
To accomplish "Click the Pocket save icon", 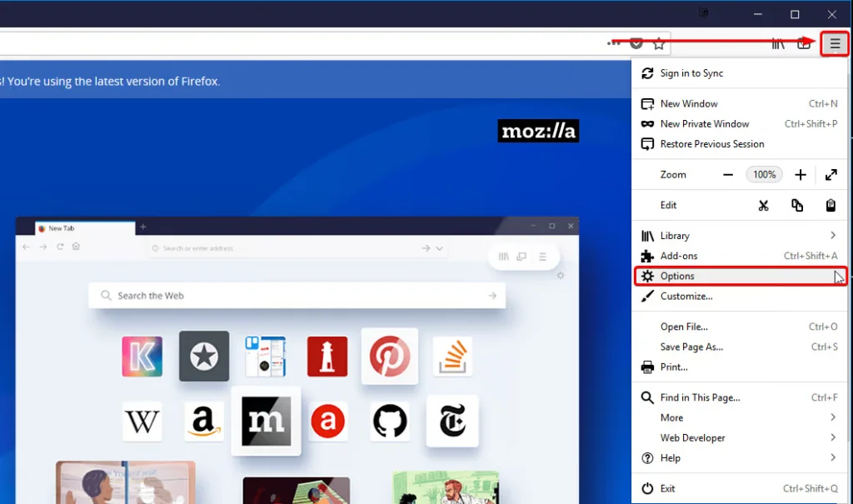I will click(x=636, y=43).
